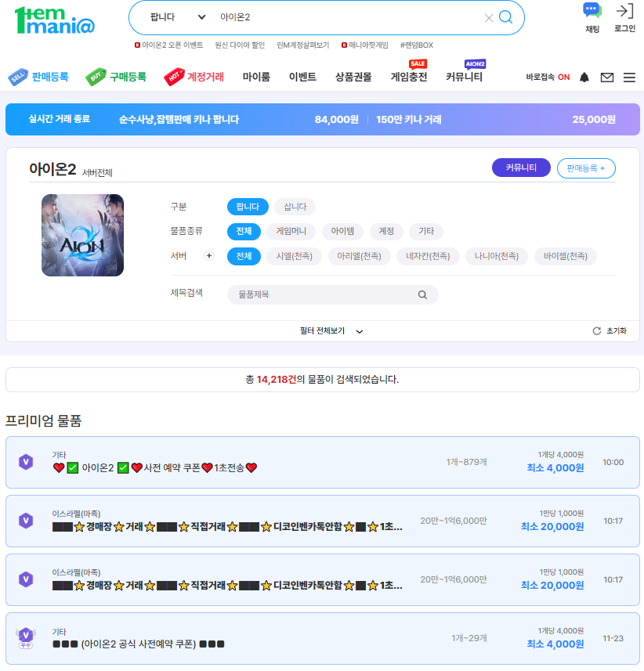The image size is (644, 671).
Task: Select 기타 item type filter
Action: coord(426,231)
